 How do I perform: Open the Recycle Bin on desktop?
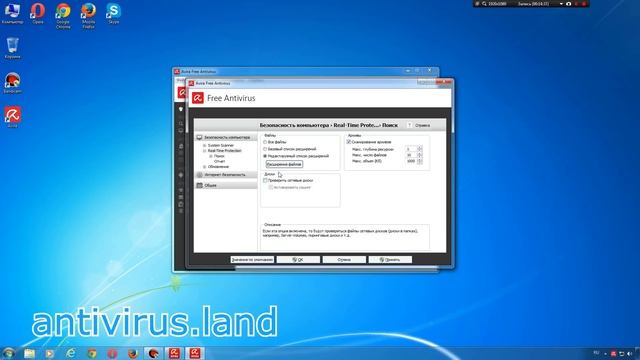click(12, 48)
